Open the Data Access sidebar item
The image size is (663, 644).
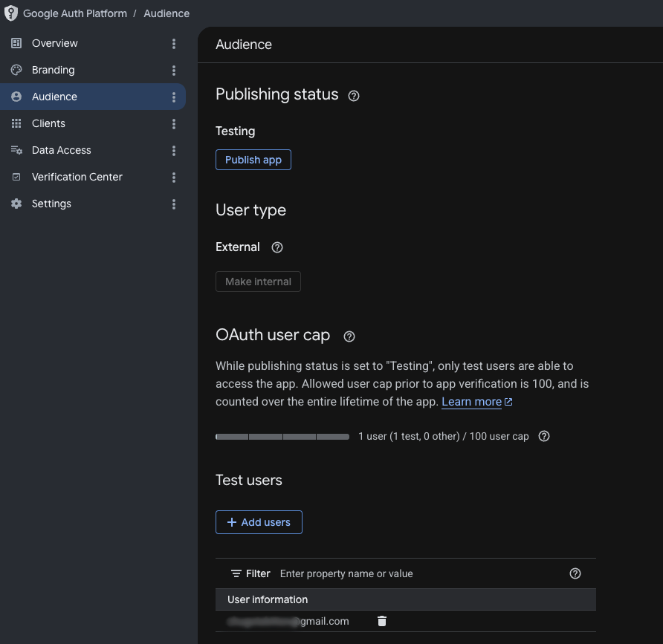[x=93, y=151]
